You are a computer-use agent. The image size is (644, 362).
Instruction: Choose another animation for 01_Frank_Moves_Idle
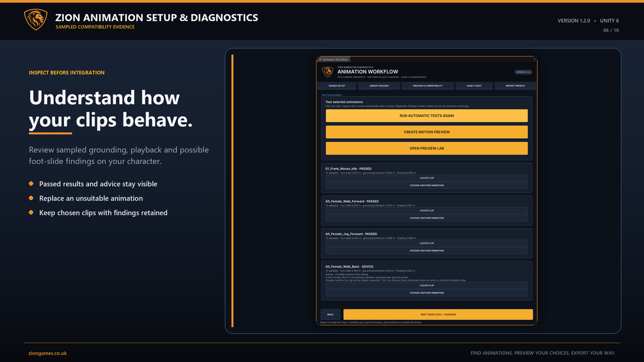tap(427, 186)
